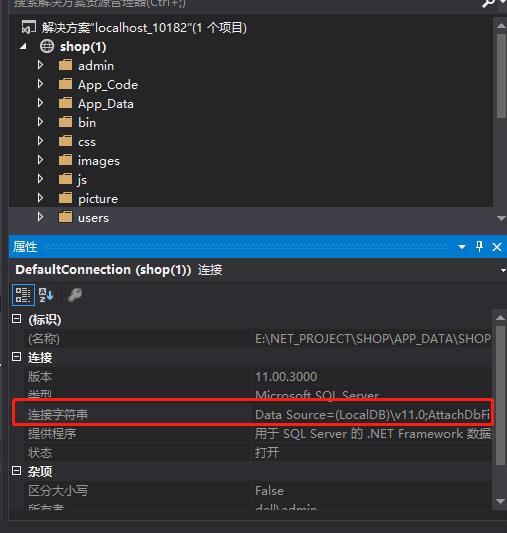The height and width of the screenshot is (533, 507).
Task: Click the solution explorer search magnifier icon
Action: pos(488,3)
